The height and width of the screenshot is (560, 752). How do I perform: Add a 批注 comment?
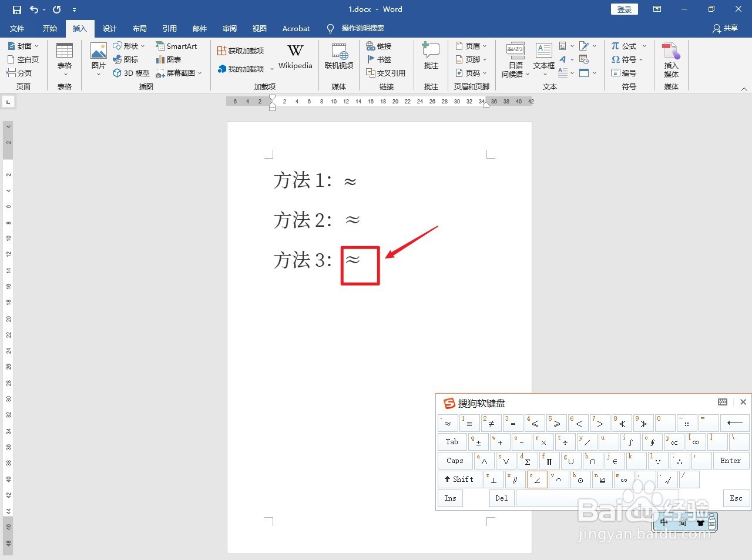(x=431, y=56)
